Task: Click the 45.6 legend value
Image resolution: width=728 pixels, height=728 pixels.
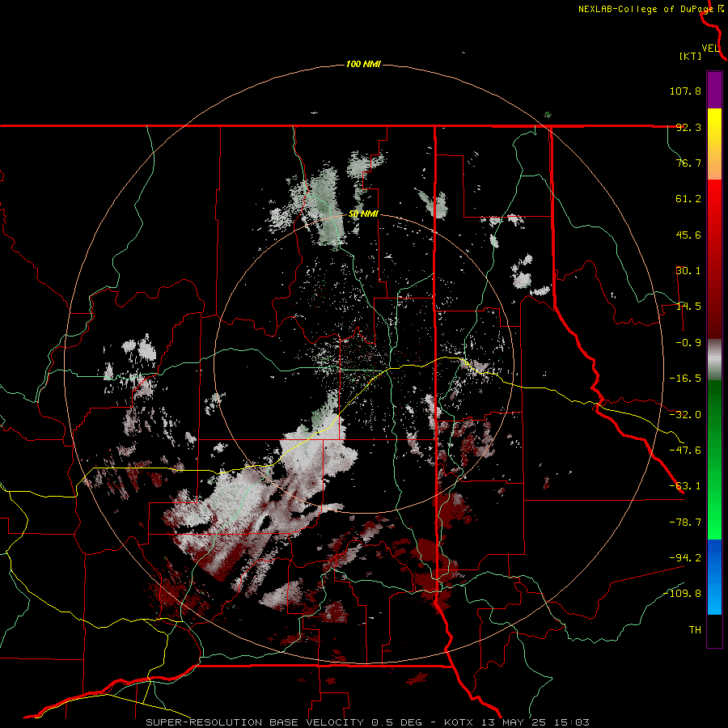Action: [x=688, y=235]
